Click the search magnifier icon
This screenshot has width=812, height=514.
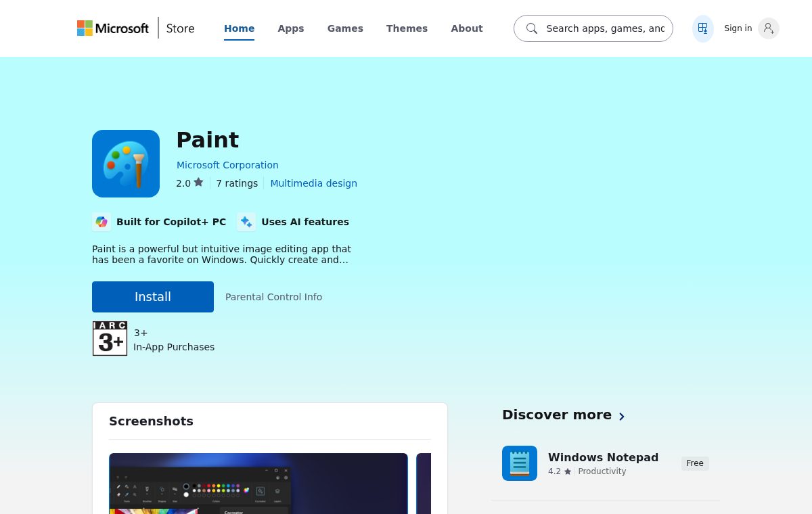pos(532,28)
